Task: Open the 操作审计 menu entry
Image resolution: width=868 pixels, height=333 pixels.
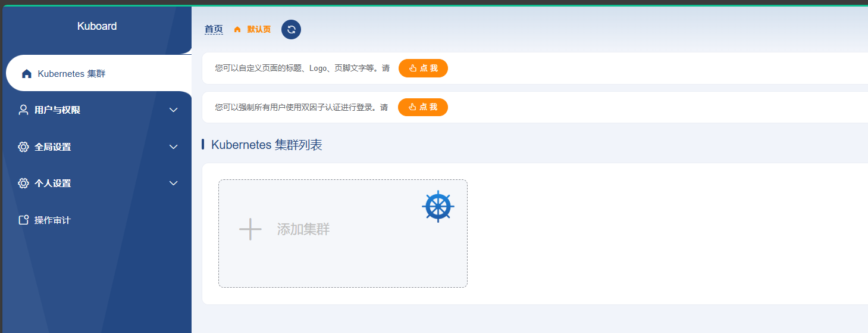Action: click(52, 220)
